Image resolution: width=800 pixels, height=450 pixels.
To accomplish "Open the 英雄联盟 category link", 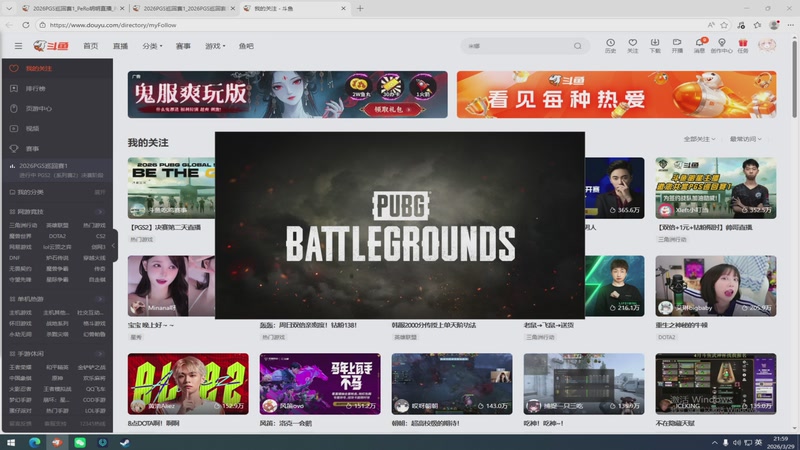I will pyautogui.click(x=57, y=225).
